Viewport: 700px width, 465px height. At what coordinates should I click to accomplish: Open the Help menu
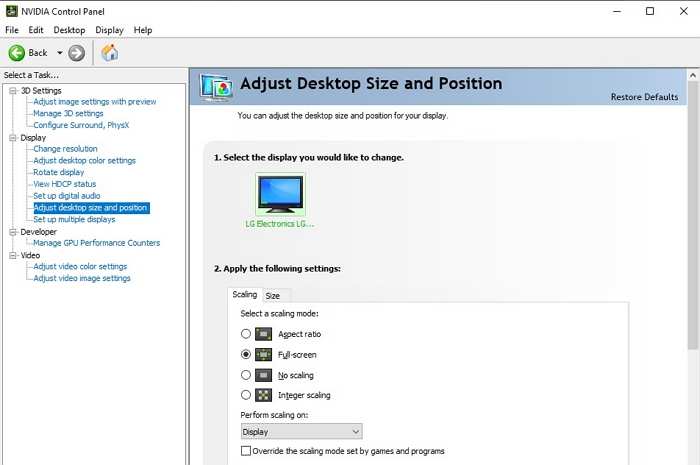(x=143, y=30)
